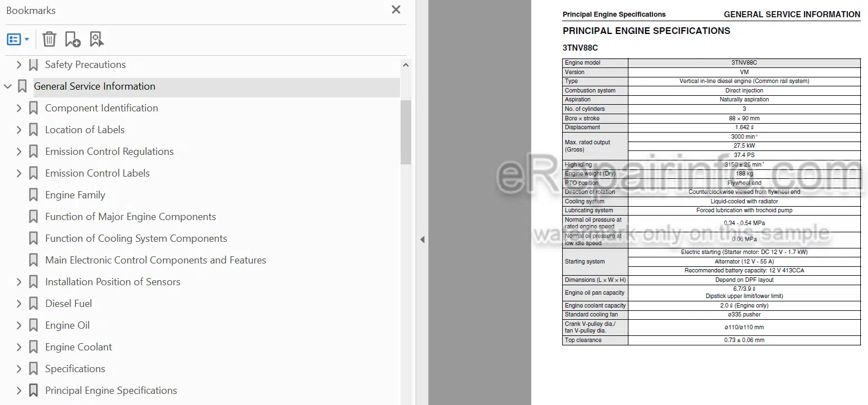Screen dimensions: 868x405
Task: Click the Location of Labels bookmark icon
Action: (33, 130)
